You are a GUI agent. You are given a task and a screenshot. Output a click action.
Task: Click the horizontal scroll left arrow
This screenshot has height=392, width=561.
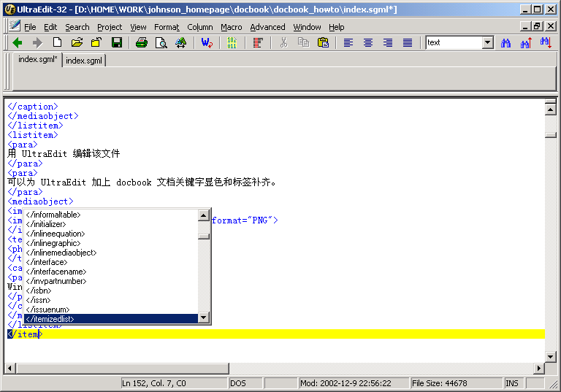click(x=9, y=368)
